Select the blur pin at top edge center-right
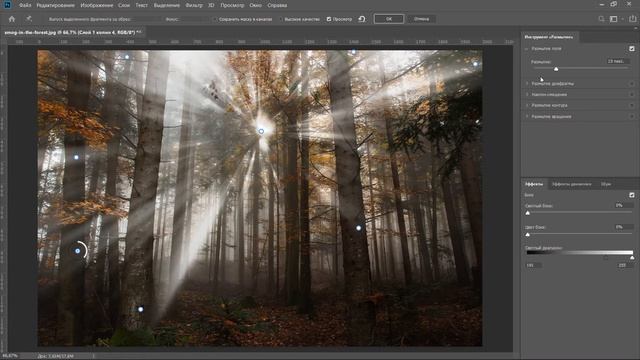640x360 pixels. tap(353, 52)
